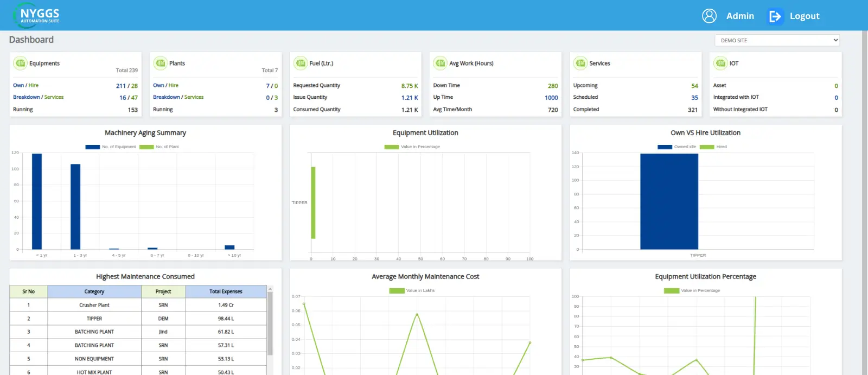Click the Fuel (Ltr.) card icon

(x=300, y=63)
